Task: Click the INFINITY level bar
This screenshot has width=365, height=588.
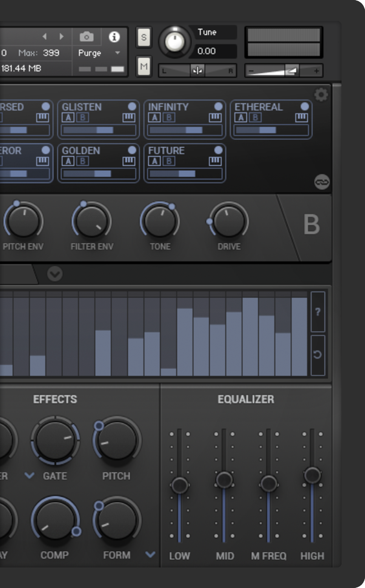Action: click(x=184, y=130)
